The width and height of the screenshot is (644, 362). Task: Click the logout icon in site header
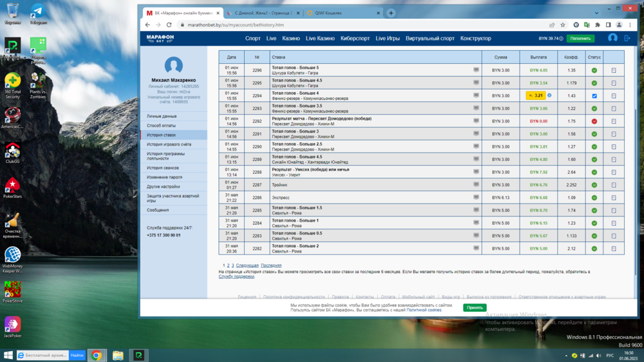627,38
